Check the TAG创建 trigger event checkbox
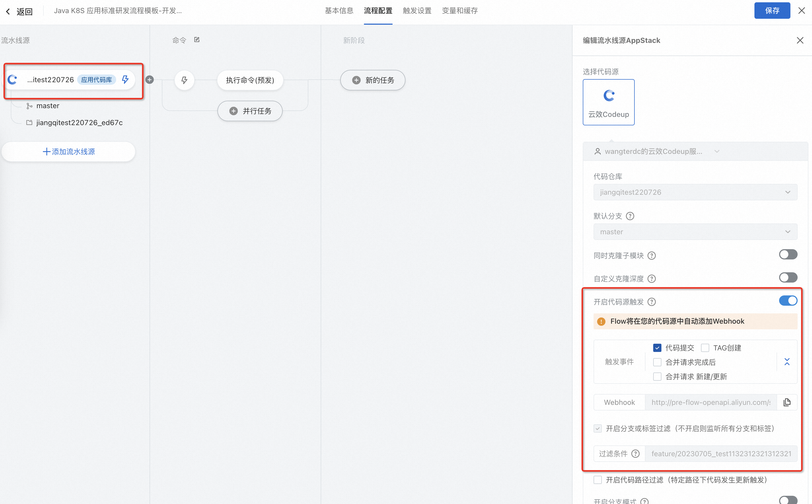This screenshot has width=812, height=504. 705,348
